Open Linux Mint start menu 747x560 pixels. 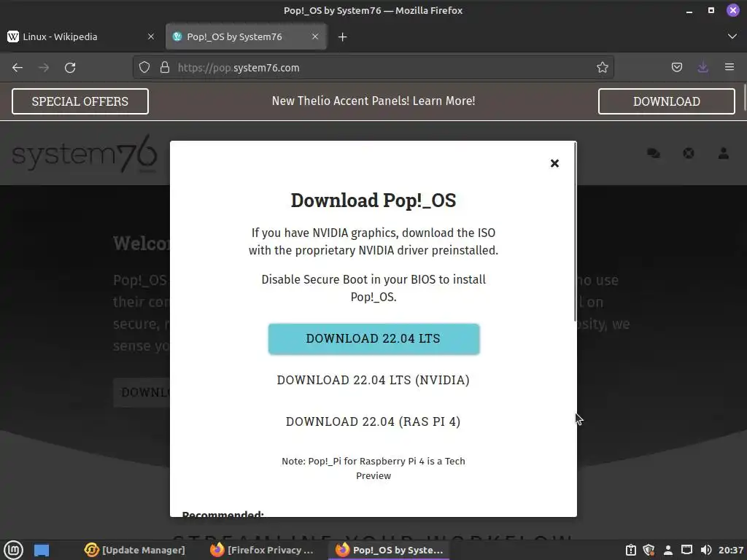pyautogui.click(x=13, y=550)
